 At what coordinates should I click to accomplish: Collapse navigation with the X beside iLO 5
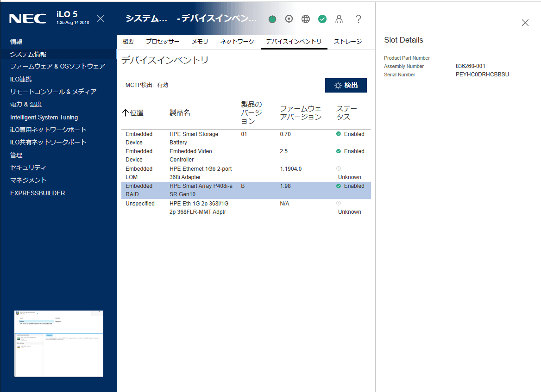click(101, 19)
